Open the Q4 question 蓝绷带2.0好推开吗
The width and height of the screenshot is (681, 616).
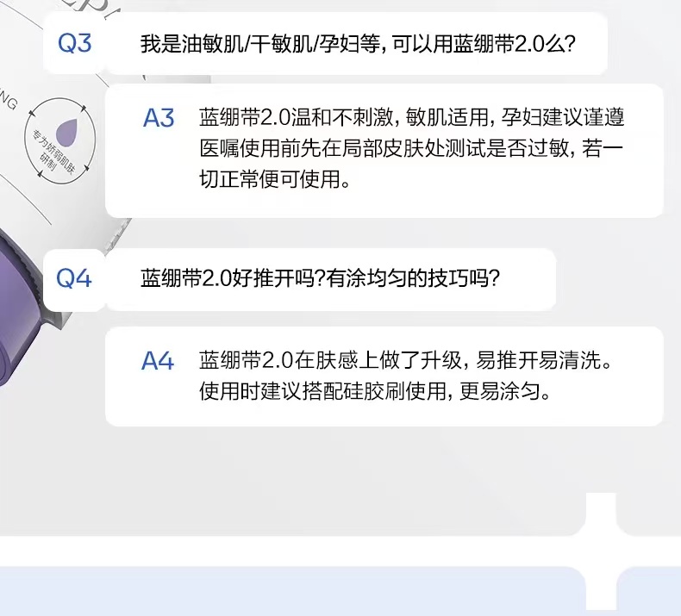321,278
